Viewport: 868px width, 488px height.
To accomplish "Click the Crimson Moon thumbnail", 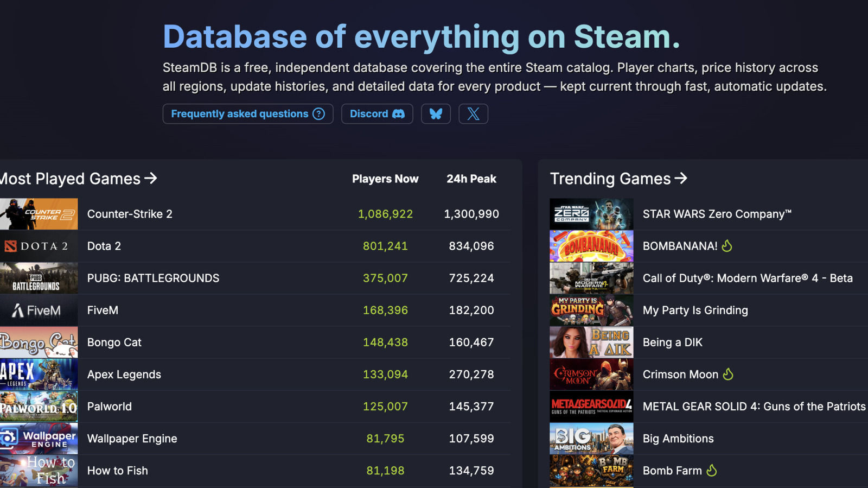I will tap(591, 374).
